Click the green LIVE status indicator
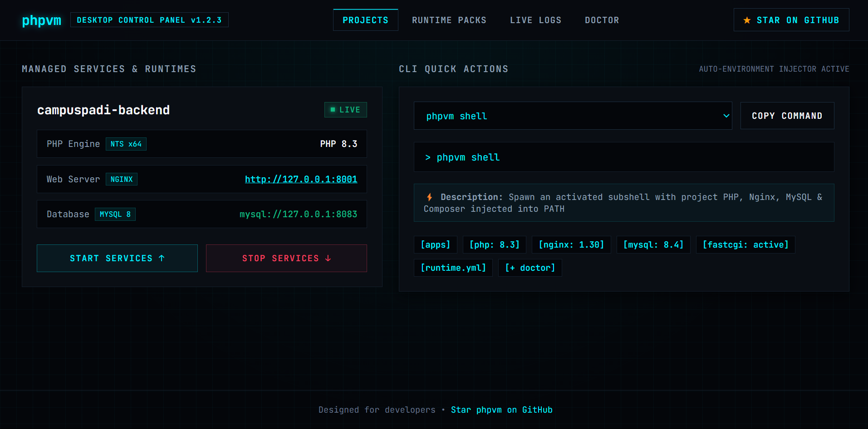Screen dimensions: 868x429 click(346, 110)
